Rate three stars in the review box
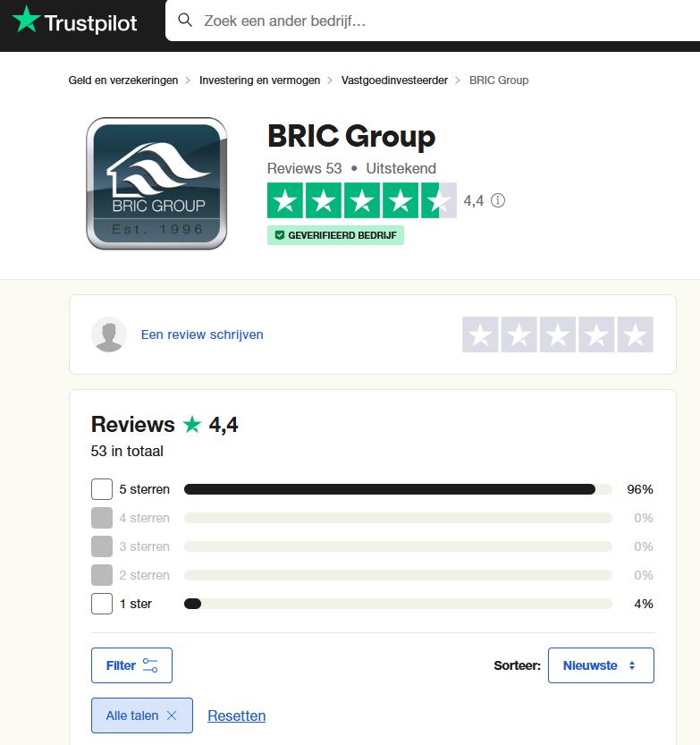 click(x=558, y=334)
